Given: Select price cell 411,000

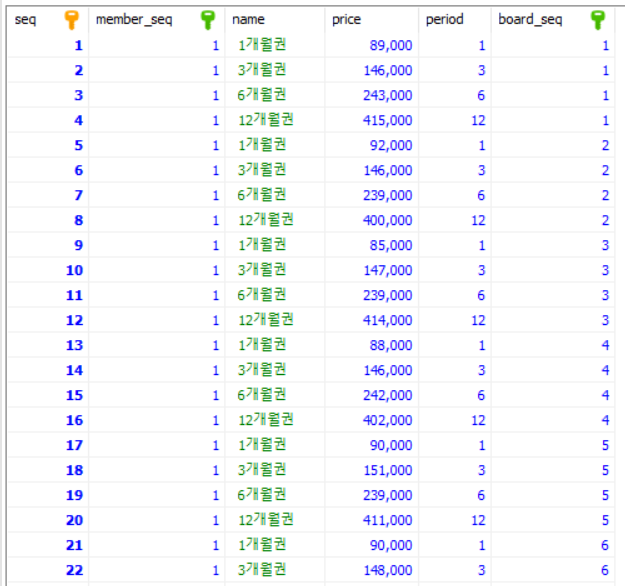Looking at the screenshot, I should point(371,520).
